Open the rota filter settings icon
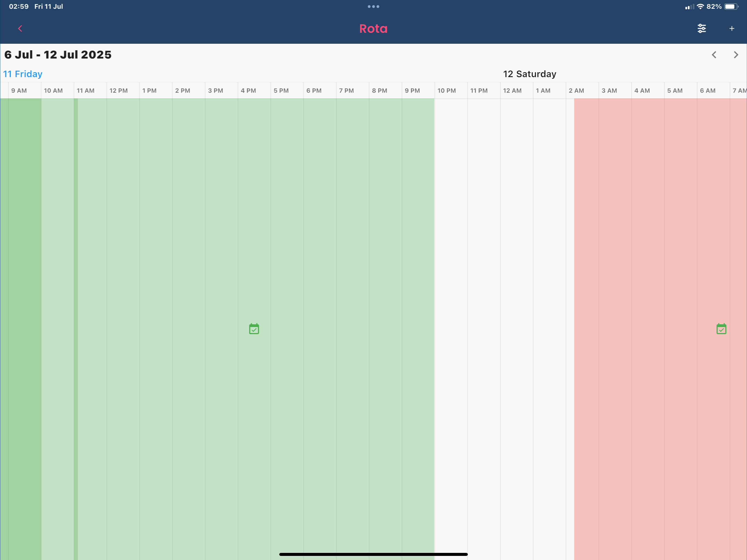This screenshot has width=747, height=560. 701,29
